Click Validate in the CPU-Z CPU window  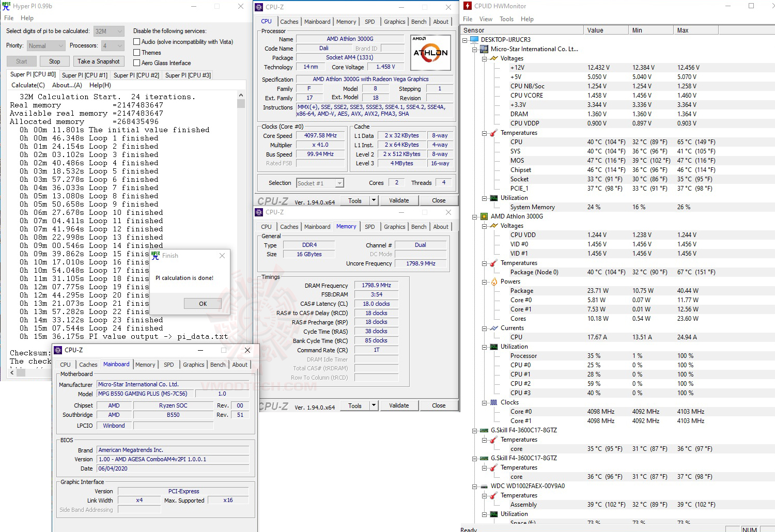[399, 200]
